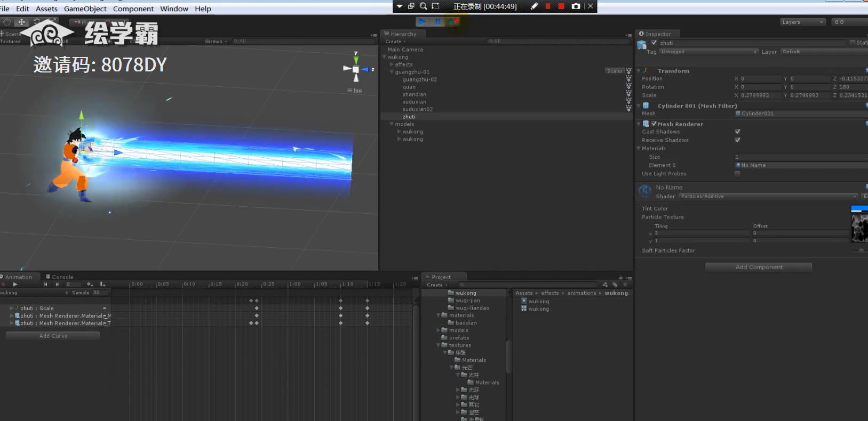Open the Project Create menu
This screenshot has width=868, height=421.
[x=437, y=285]
